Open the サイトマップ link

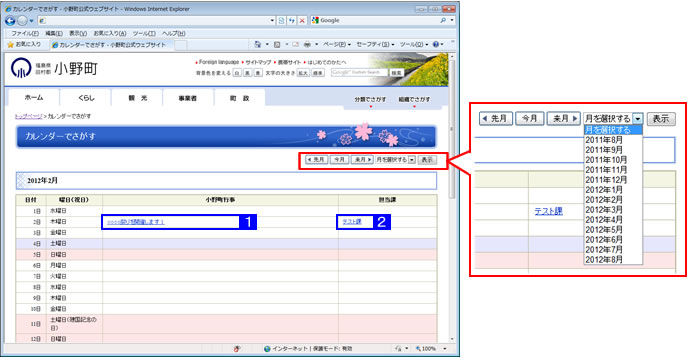tap(258, 62)
